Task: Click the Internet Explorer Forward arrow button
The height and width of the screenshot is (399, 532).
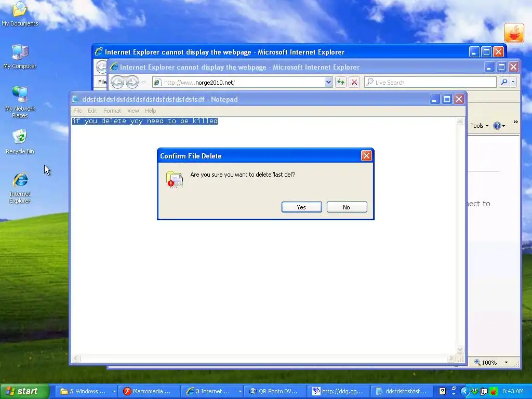Action: click(x=132, y=82)
